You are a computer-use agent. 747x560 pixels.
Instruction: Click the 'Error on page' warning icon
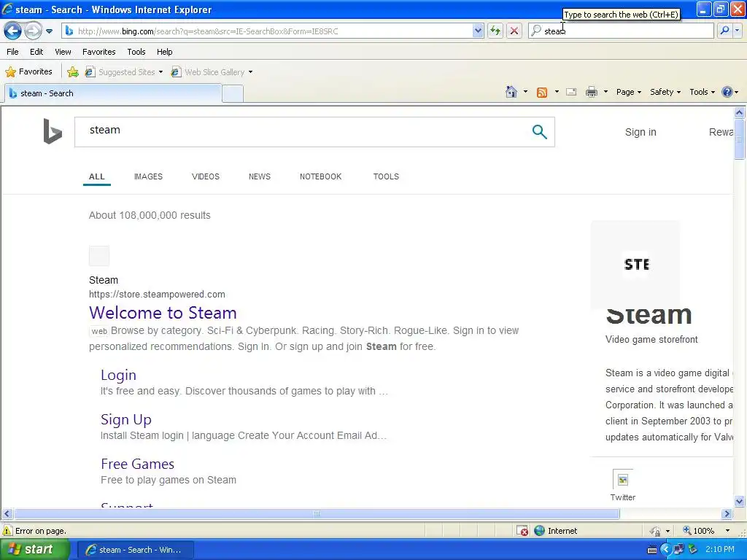(7, 531)
